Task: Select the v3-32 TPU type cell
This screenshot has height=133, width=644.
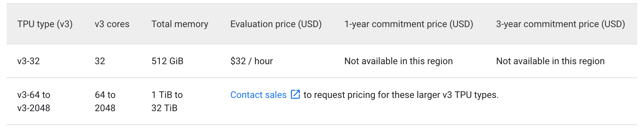Action: pyautogui.click(x=28, y=61)
